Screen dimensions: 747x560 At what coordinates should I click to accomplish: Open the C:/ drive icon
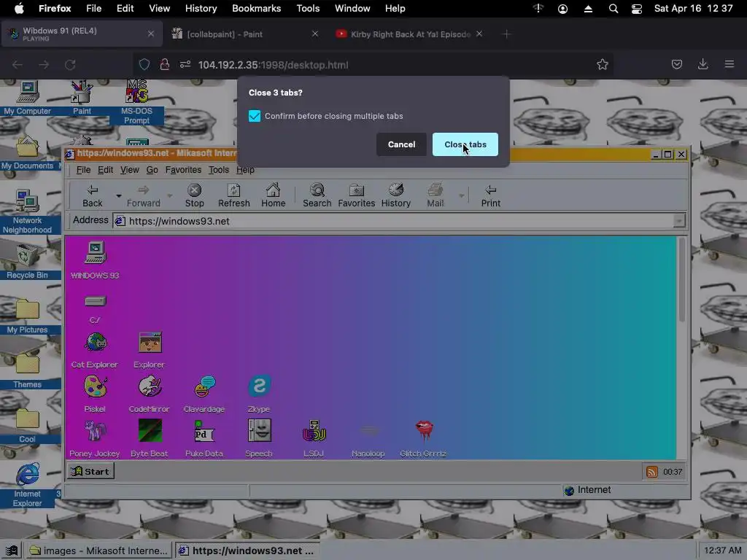pyautogui.click(x=95, y=308)
